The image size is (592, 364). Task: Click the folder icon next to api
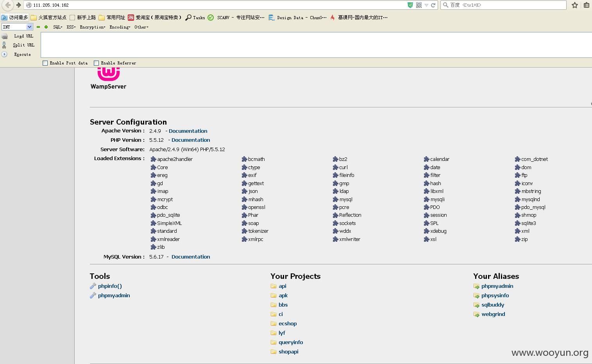274,286
